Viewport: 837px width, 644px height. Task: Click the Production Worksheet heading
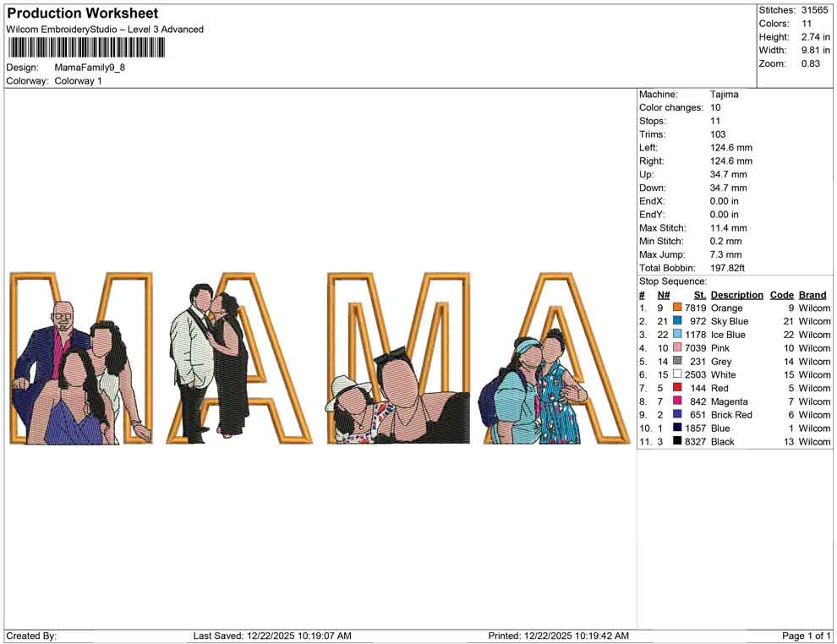pos(83,14)
